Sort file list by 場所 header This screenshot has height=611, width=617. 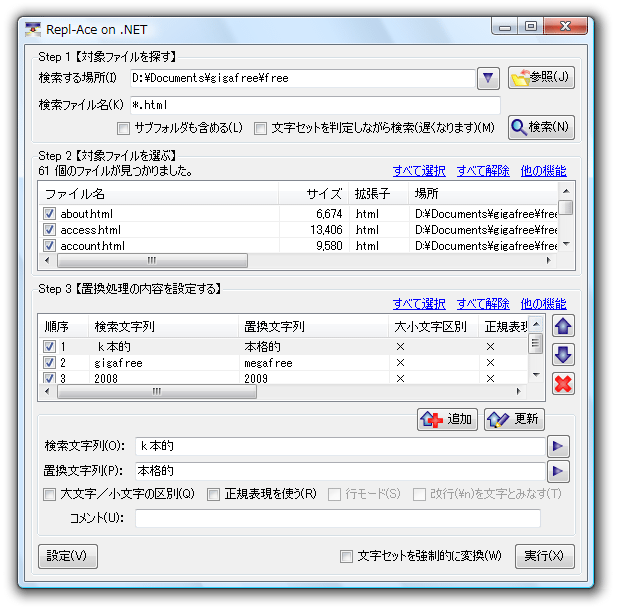coord(483,194)
